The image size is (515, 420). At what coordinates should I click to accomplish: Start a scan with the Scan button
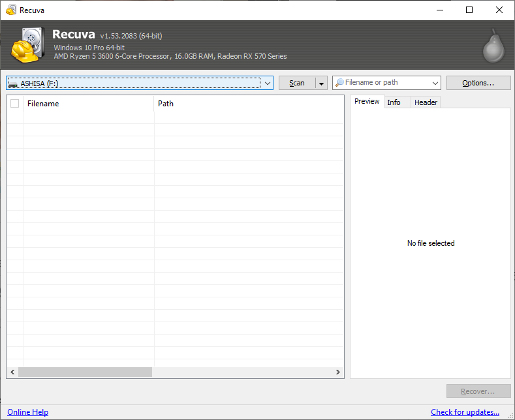click(x=297, y=83)
